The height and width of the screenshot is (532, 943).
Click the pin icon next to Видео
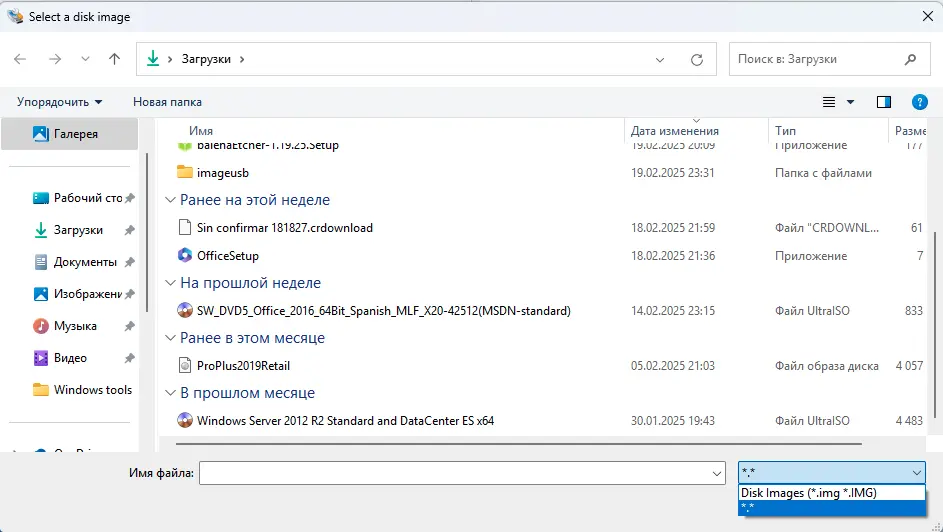click(129, 358)
